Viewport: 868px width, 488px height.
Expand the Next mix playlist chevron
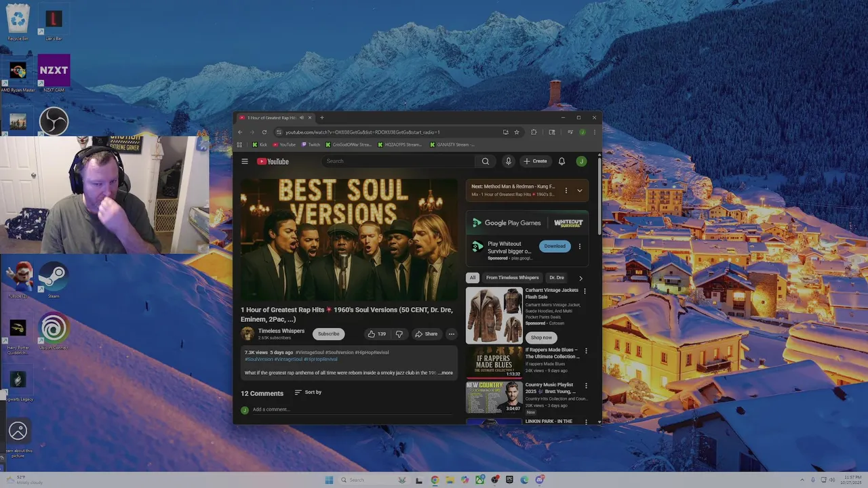[580, 190]
